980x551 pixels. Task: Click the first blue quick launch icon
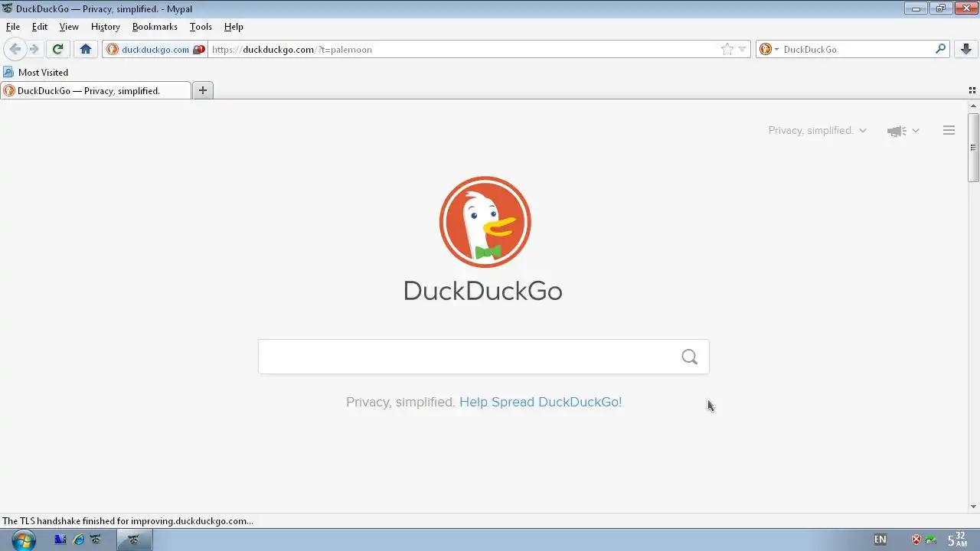(x=60, y=540)
